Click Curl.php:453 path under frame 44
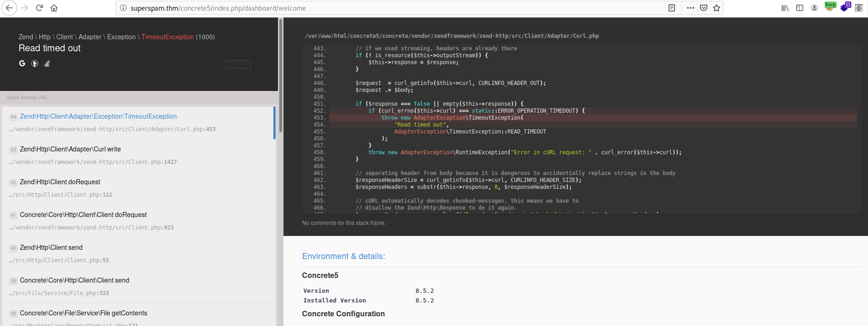 [x=112, y=129]
